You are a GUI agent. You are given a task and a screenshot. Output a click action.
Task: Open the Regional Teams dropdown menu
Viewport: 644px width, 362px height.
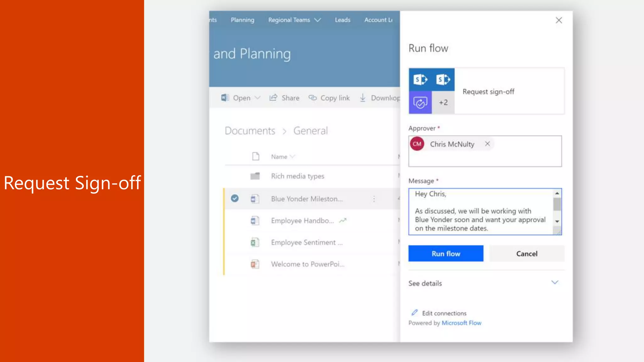pos(318,20)
